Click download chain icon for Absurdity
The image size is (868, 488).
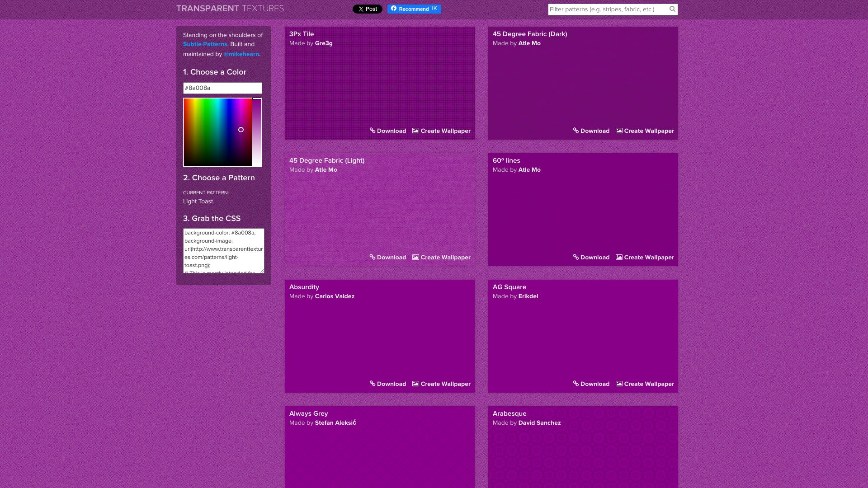(373, 384)
